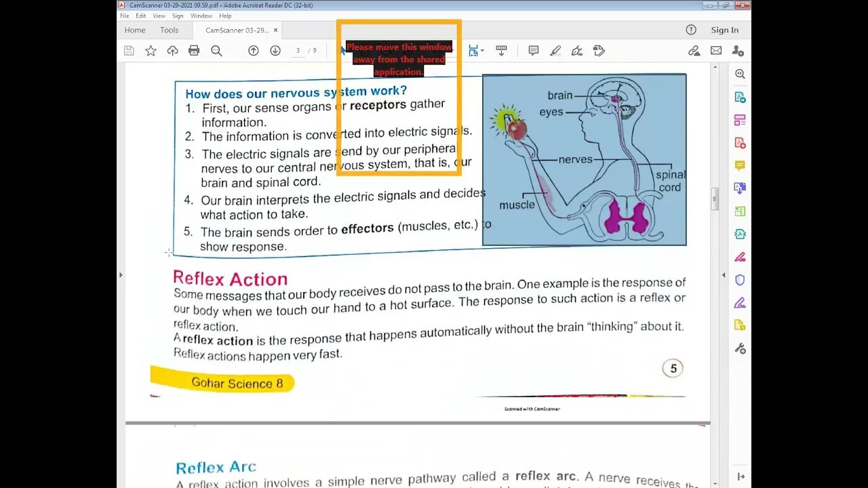Image resolution: width=868 pixels, height=488 pixels.
Task: Click the scrolling mode icon with down arrow
Action: [x=501, y=51]
